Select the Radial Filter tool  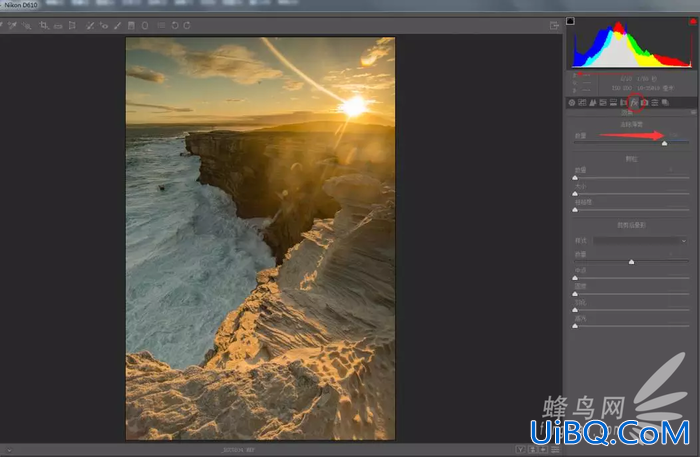(x=145, y=25)
